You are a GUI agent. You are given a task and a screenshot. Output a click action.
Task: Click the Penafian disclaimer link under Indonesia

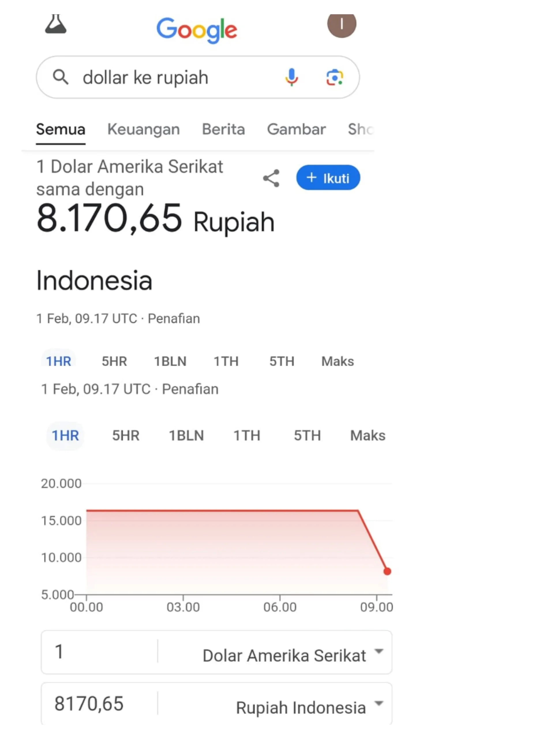174,319
